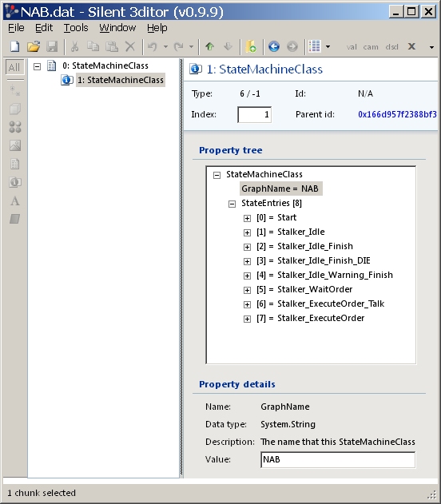Collapse the StateMachineClass property node
The height and width of the screenshot is (504, 441).
click(x=217, y=175)
